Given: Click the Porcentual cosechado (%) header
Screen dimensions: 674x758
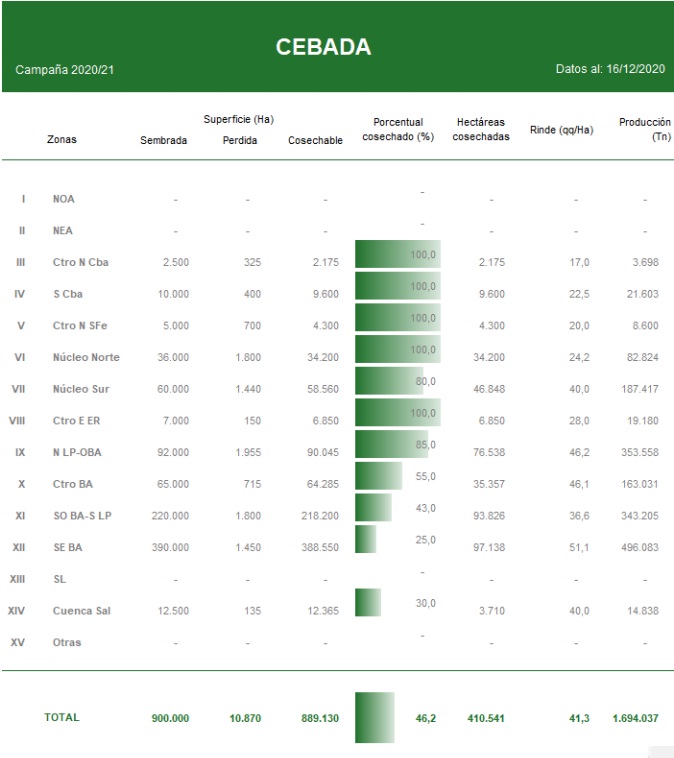Looking at the screenshot, I should click(x=397, y=129).
